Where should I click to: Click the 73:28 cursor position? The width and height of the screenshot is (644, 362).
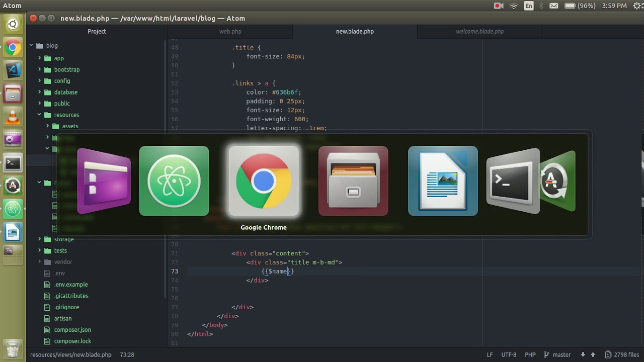pos(127,354)
